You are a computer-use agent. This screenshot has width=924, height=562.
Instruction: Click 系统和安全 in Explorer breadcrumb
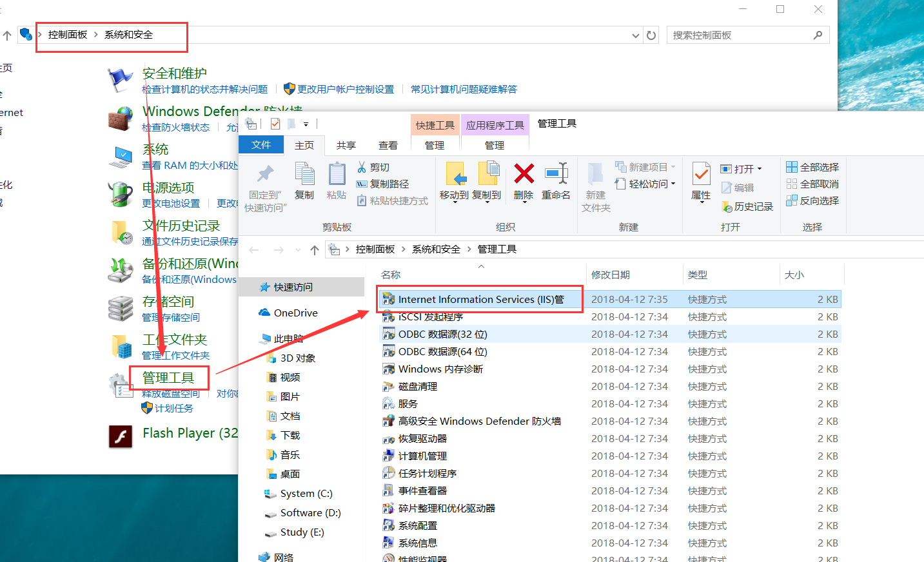[x=437, y=249]
